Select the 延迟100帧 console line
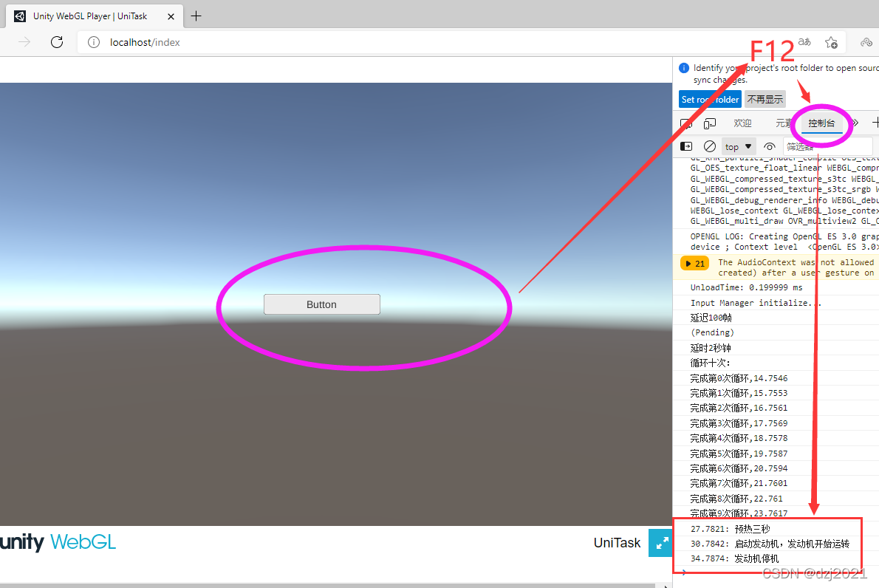 pos(776,318)
